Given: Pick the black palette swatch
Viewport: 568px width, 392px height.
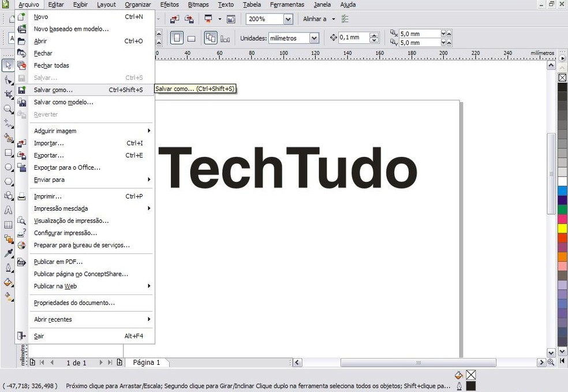Looking at the screenshot, I should click(x=562, y=87).
